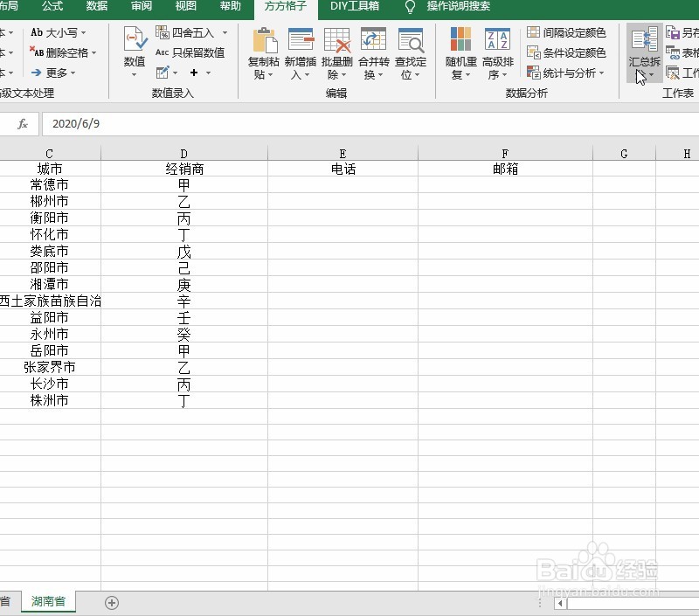Select the 方方格子 ribbon tab
The height and width of the screenshot is (616, 699).
(x=286, y=7)
